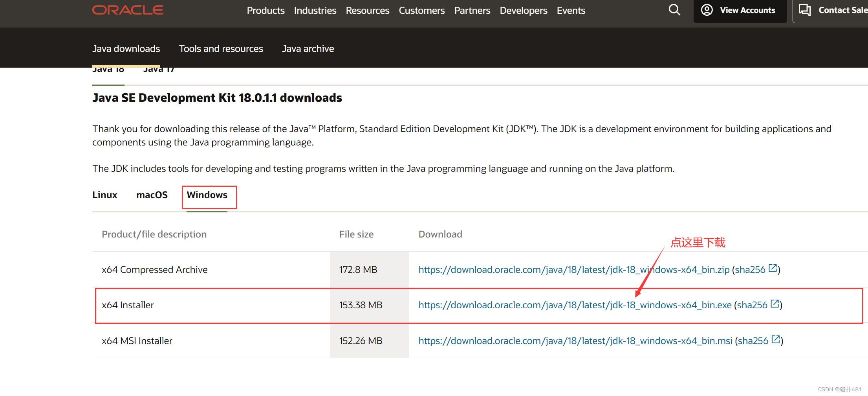Click the Product/file description column header
868x396 pixels.
[x=154, y=234]
